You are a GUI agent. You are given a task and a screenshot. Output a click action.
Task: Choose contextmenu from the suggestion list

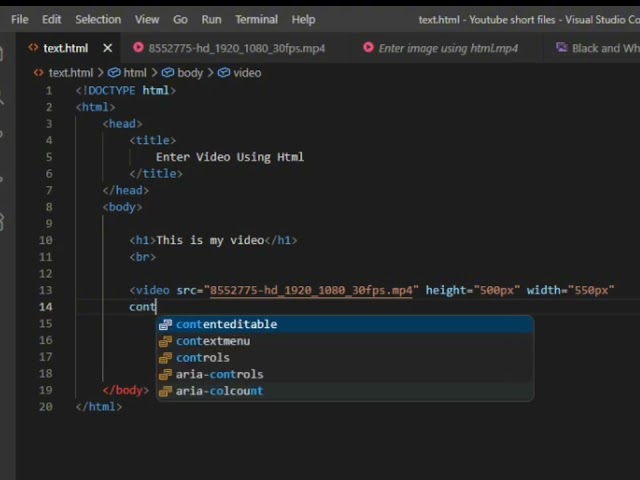pyautogui.click(x=345, y=341)
